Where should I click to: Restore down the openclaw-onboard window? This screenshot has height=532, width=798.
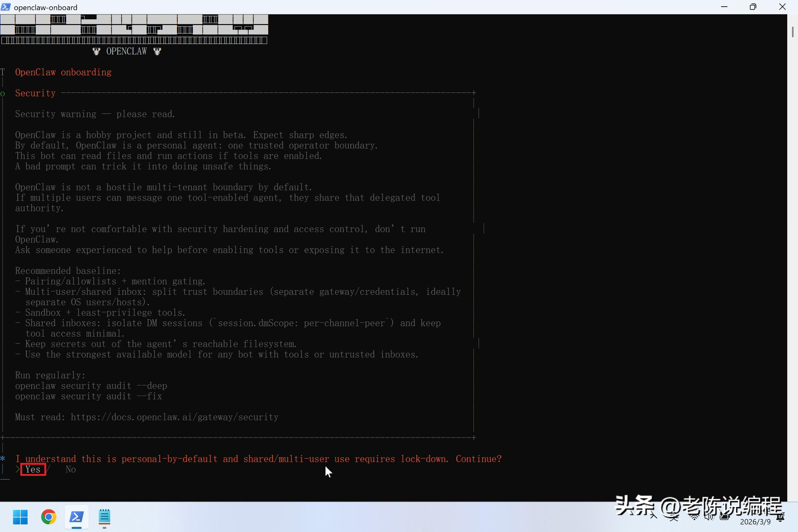click(x=753, y=7)
